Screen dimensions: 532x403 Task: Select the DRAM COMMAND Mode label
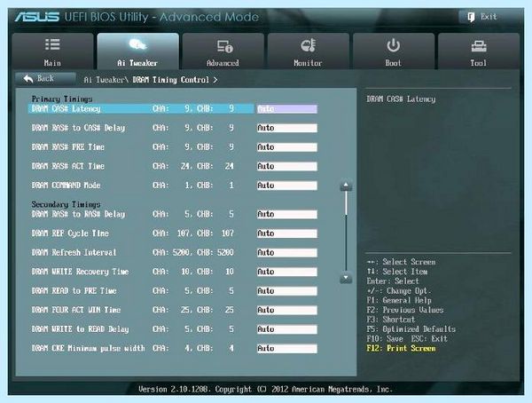[x=66, y=186]
